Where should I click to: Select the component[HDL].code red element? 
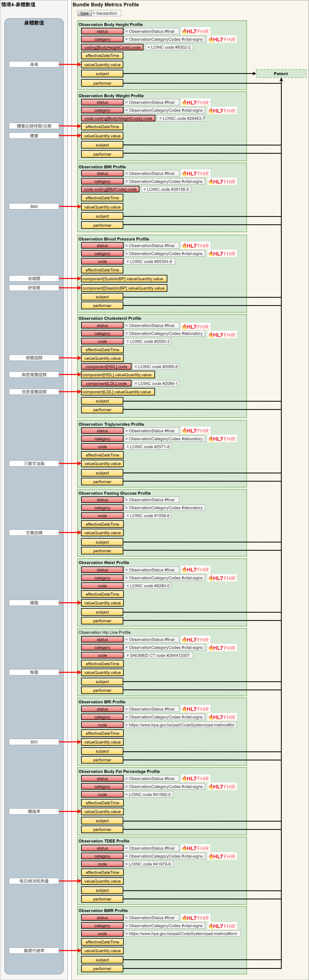[x=106, y=367]
